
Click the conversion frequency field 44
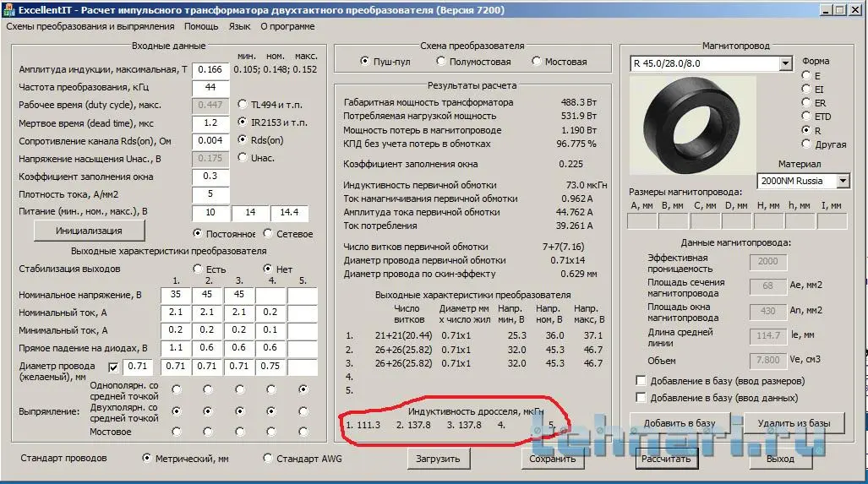point(210,87)
